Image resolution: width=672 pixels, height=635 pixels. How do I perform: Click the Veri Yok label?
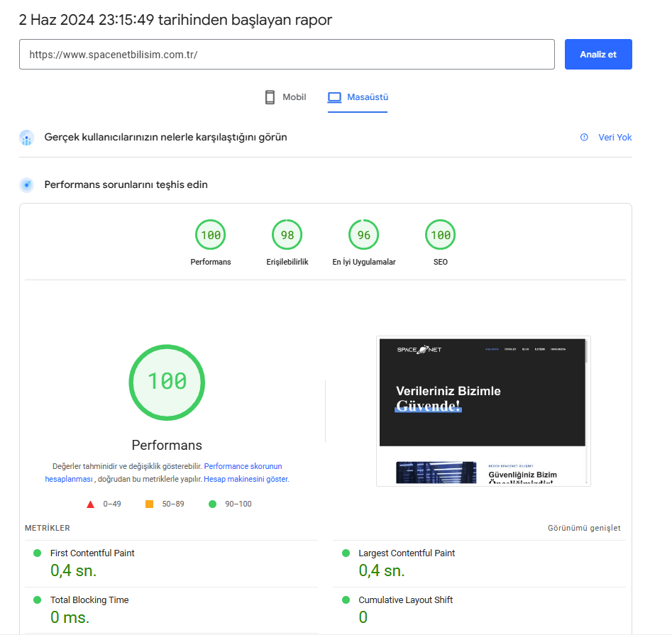615,138
